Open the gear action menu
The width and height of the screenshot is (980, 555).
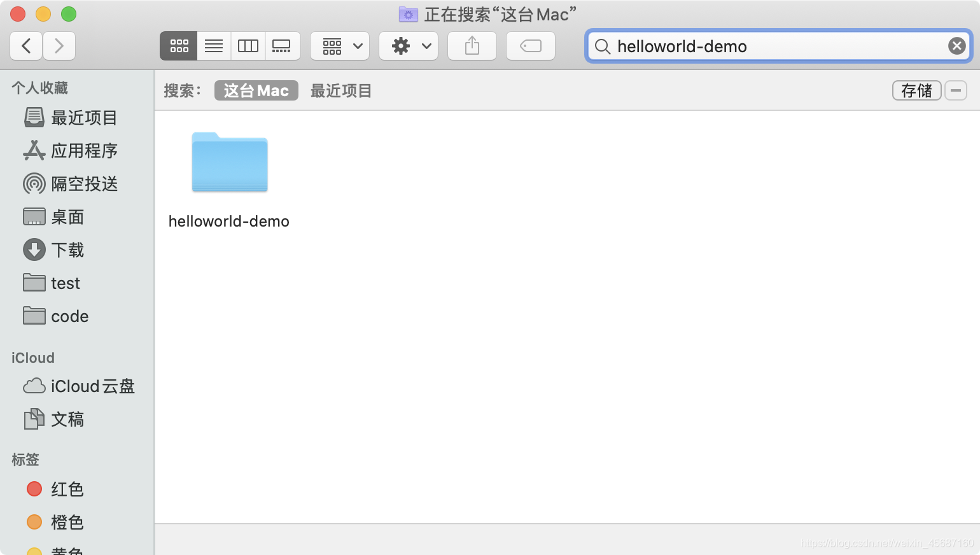tap(409, 46)
